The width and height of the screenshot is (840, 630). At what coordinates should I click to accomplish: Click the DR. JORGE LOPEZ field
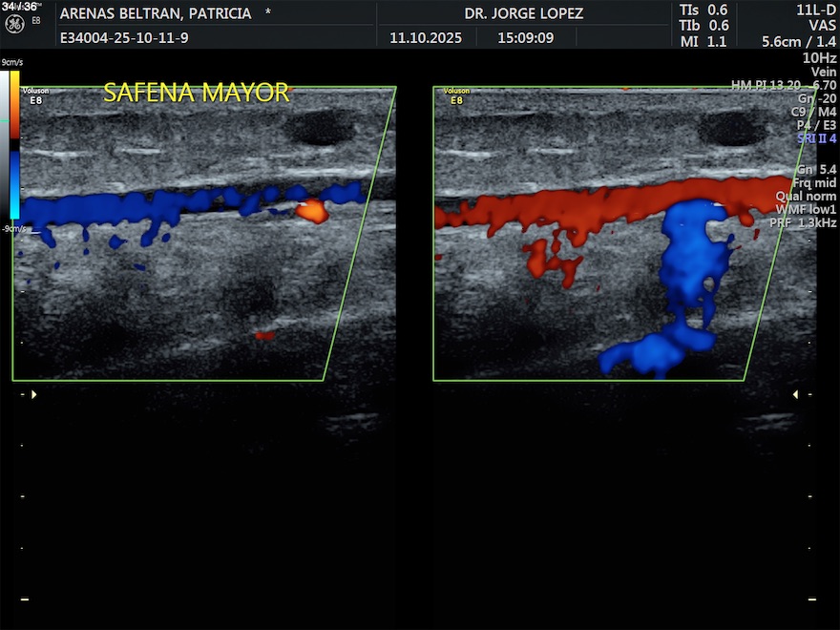pyautogui.click(x=523, y=13)
